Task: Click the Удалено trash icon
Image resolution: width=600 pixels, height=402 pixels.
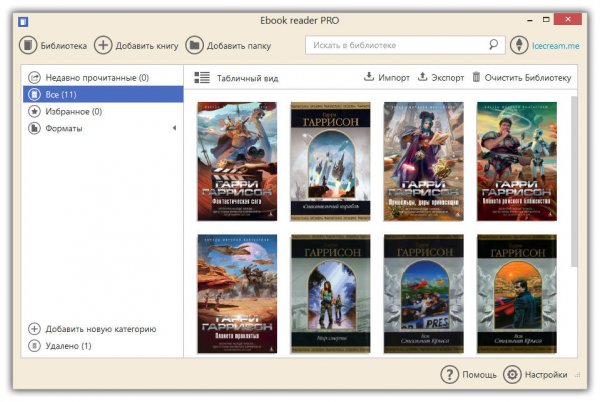Action: pyautogui.click(x=34, y=346)
